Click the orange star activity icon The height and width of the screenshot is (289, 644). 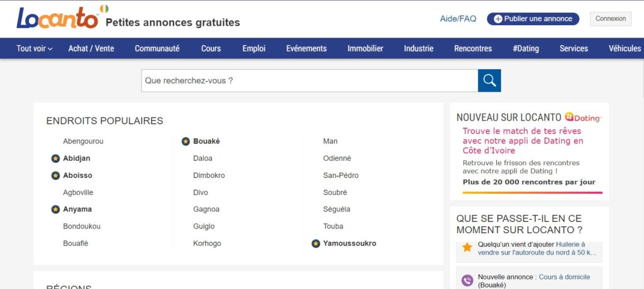pyautogui.click(x=467, y=247)
